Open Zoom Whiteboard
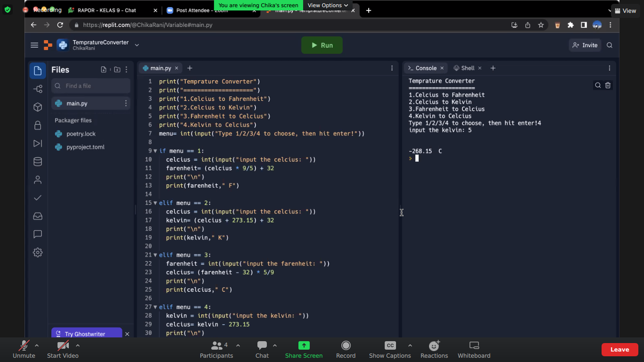The height and width of the screenshot is (362, 644). click(x=474, y=349)
